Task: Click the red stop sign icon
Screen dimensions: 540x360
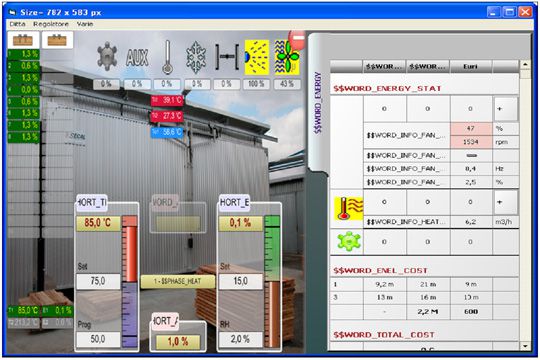Action: point(298,39)
